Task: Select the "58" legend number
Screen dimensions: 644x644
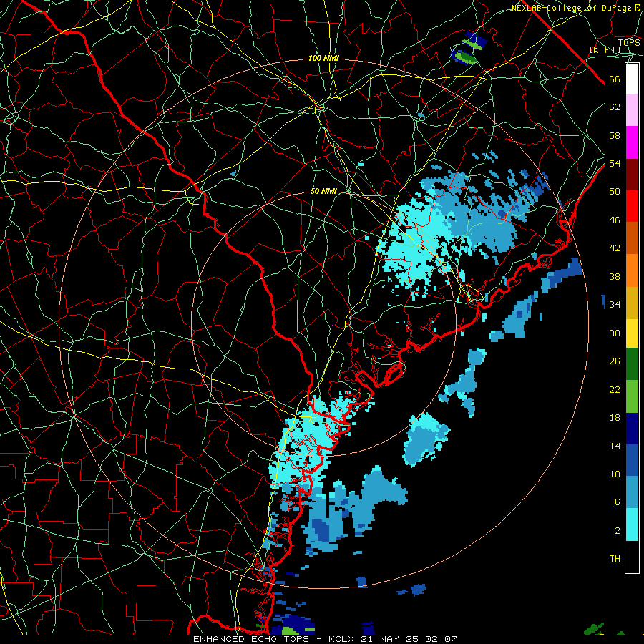Action: (x=615, y=135)
